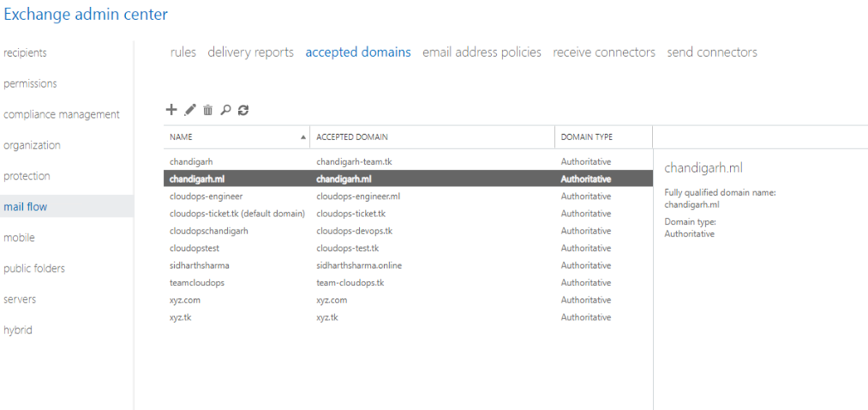Edit selected domain with pencil icon
868x410 pixels.
tap(190, 111)
